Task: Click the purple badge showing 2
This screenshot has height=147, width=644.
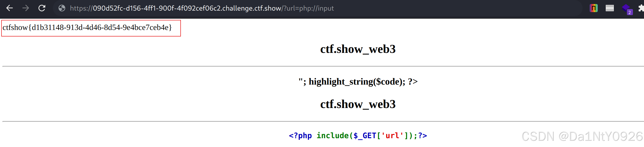Action: (x=630, y=12)
